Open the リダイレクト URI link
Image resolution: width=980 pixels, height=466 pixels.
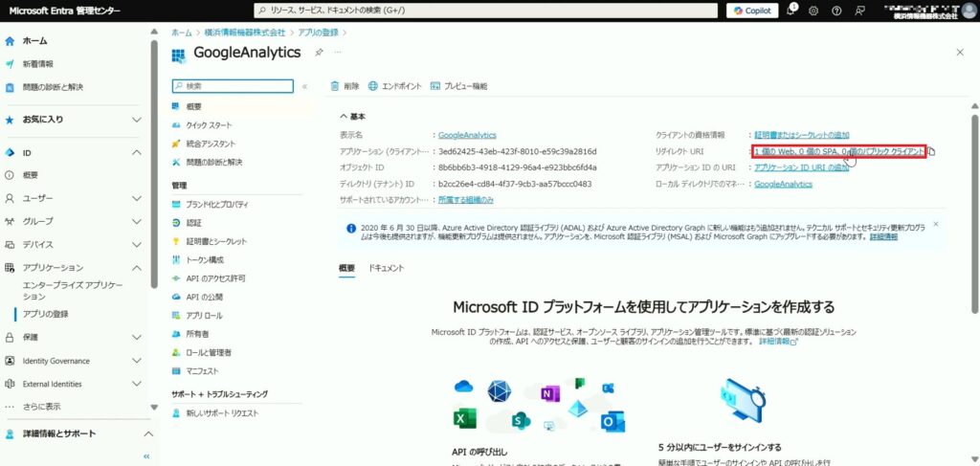pos(839,151)
